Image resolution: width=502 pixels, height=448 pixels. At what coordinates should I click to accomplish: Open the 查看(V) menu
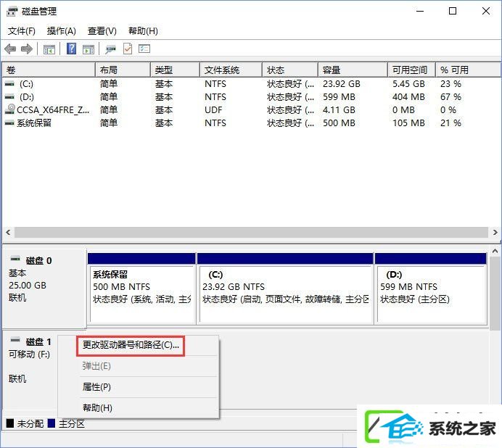(x=102, y=31)
